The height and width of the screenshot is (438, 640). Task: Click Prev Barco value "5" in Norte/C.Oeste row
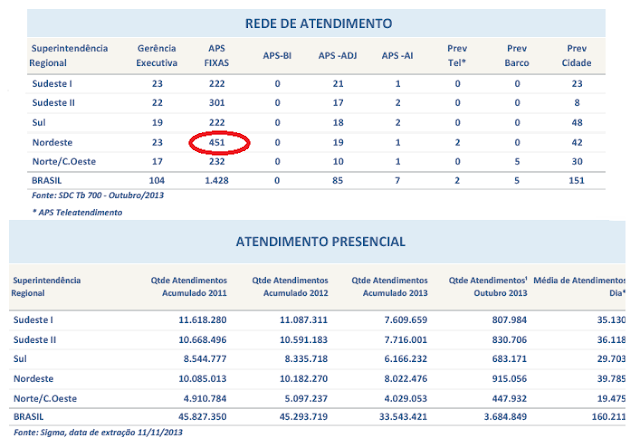pyautogui.click(x=517, y=162)
